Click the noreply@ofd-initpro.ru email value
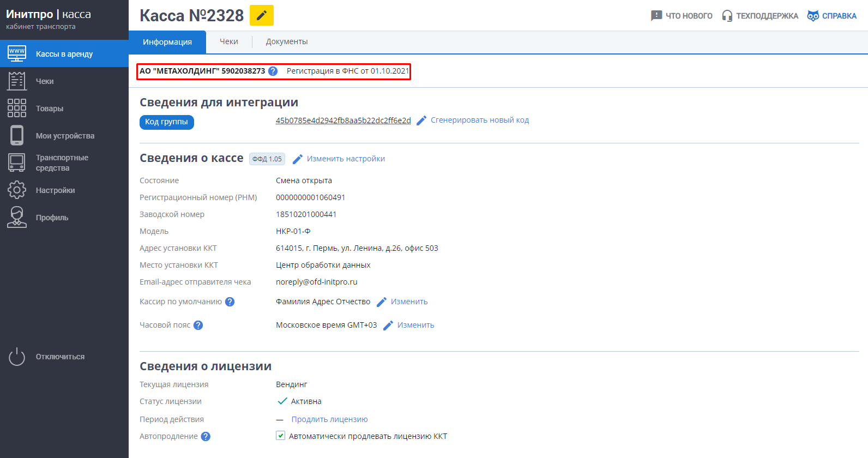The width and height of the screenshot is (868, 458). pyautogui.click(x=317, y=282)
